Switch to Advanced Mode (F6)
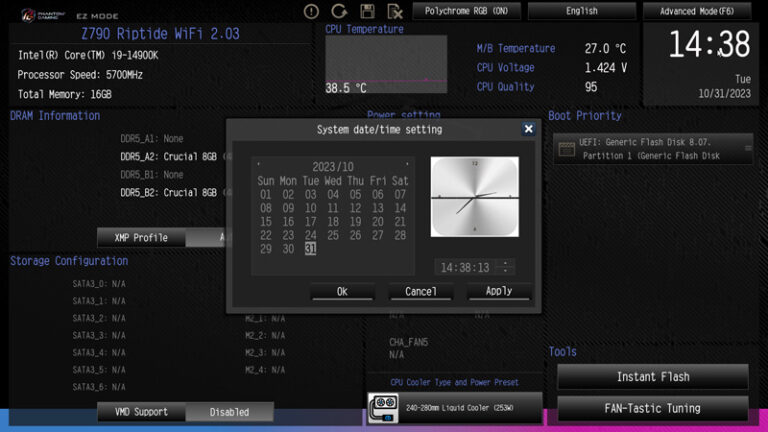 (x=697, y=11)
